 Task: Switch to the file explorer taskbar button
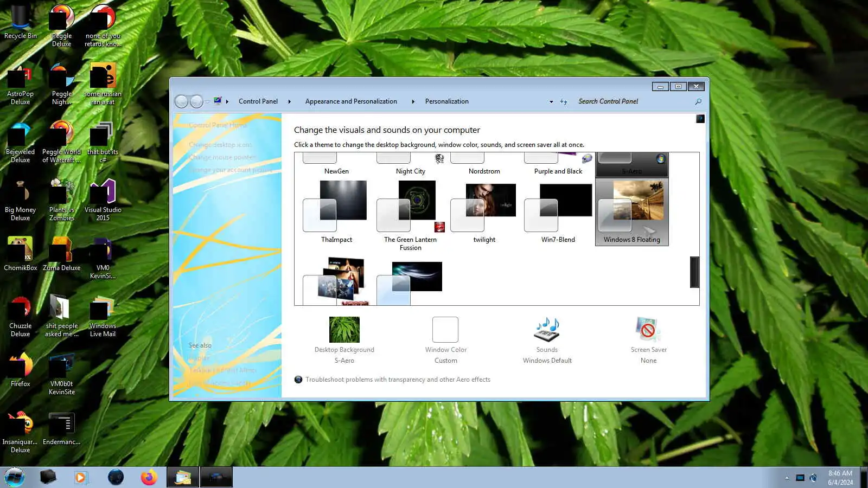183,477
